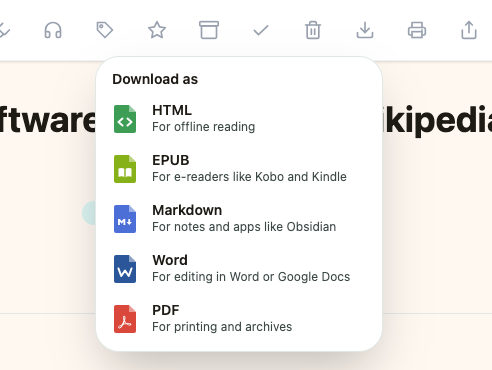Click 'For printing and archives' text
The height and width of the screenshot is (370, 492).
click(x=222, y=327)
